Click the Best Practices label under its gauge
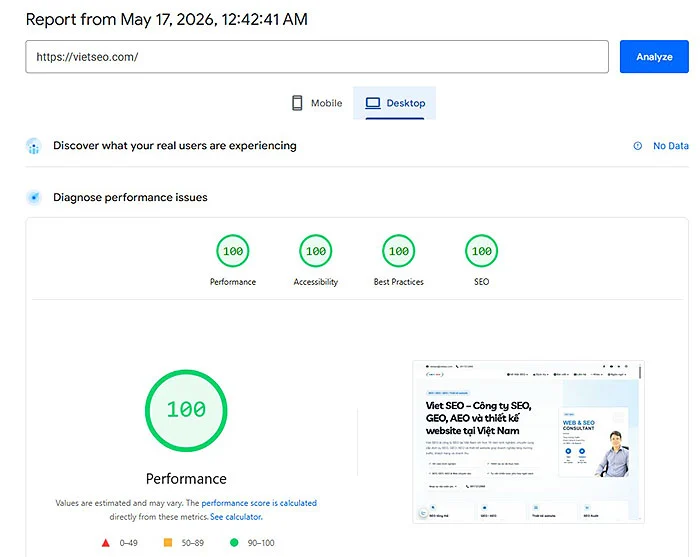700x557 pixels. (399, 282)
